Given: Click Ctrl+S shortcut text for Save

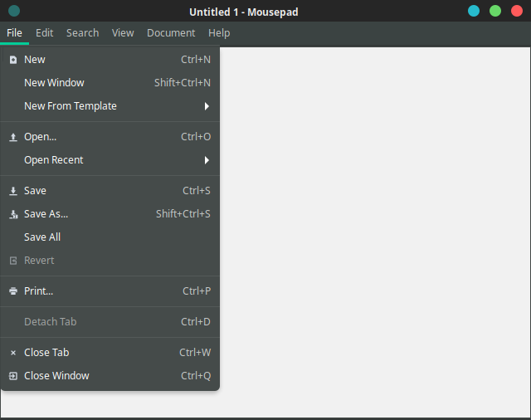Looking at the screenshot, I should tap(197, 191).
